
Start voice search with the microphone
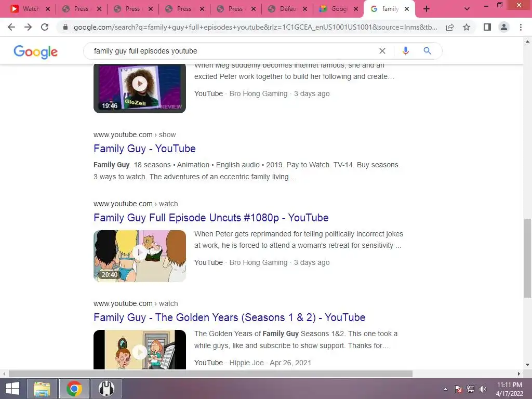click(x=405, y=51)
